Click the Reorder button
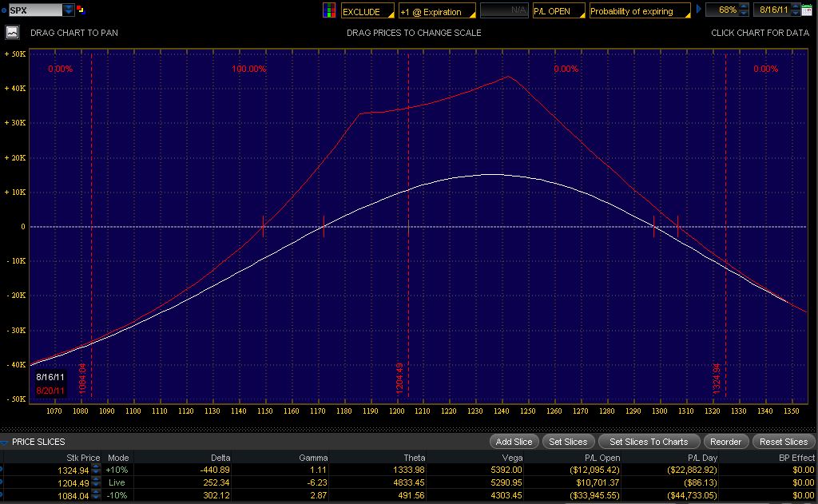This screenshot has width=818, height=504. click(x=725, y=442)
